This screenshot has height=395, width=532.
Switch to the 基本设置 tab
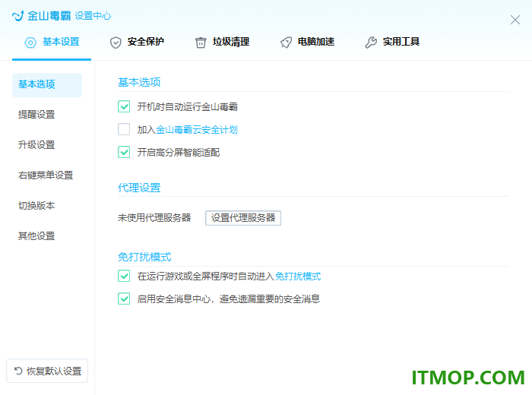[52, 43]
